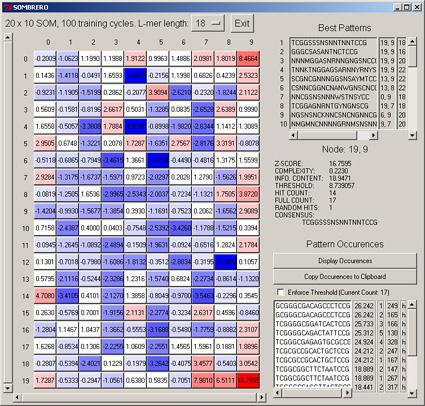Select the bright red SOM cell at row 19, column 9
This screenshot has height=406, width=425.
(248, 380)
